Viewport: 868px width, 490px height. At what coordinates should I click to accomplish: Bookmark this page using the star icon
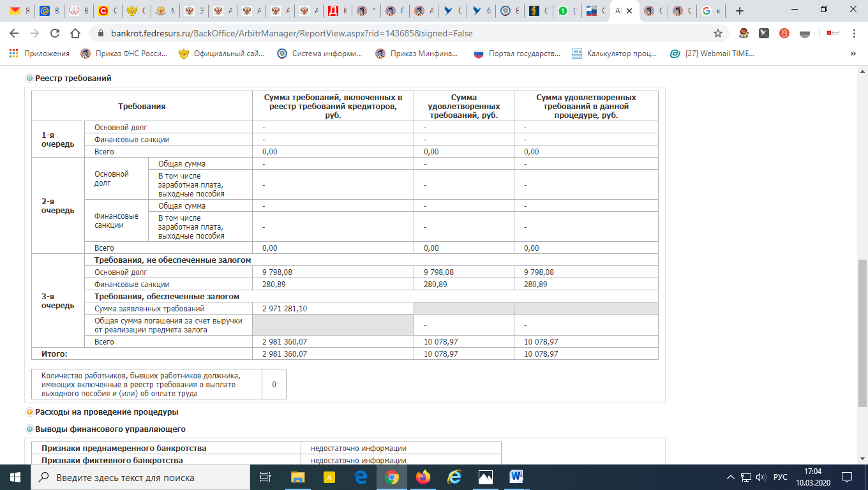tap(718, 33)
